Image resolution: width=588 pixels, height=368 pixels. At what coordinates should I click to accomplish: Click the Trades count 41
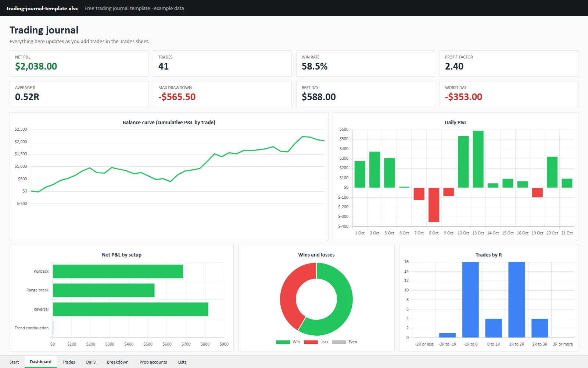(x=164, y=67)
